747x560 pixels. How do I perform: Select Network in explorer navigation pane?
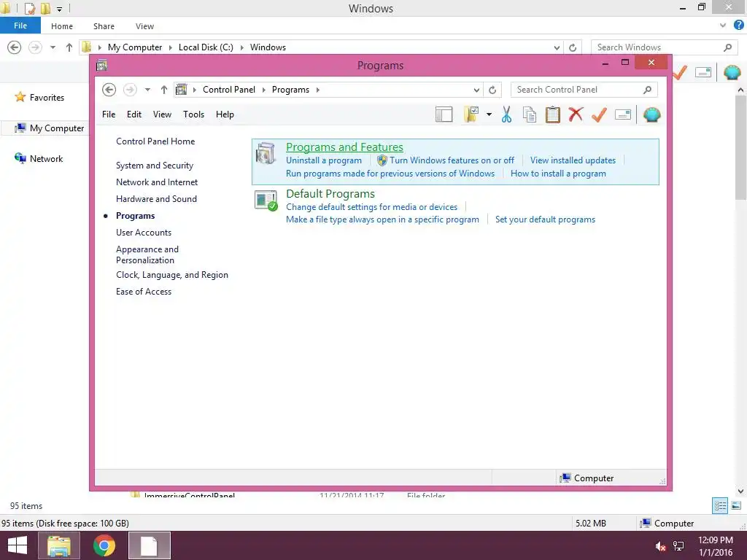pos(46,158)
